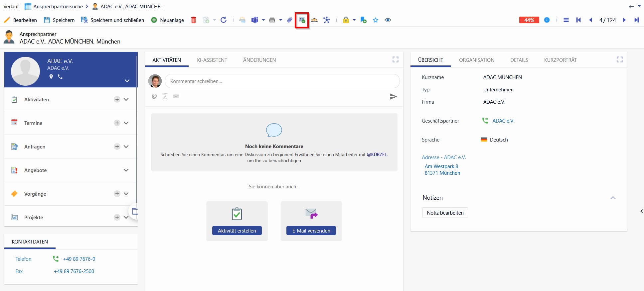The height and width of the screenshot is (291, 644).
Task: Select the AKTIVITÄTEN tab
Action: 167,60
